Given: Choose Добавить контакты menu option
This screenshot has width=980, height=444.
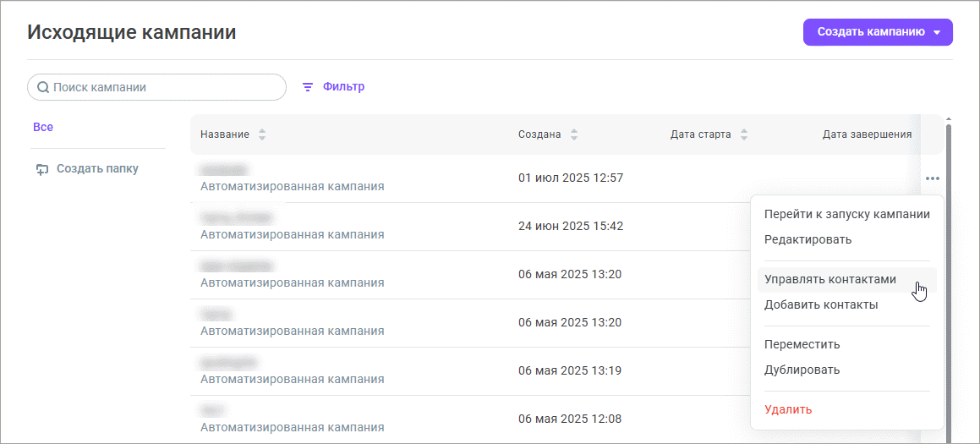Looking at the screenshot, I should tap(820, 304).
